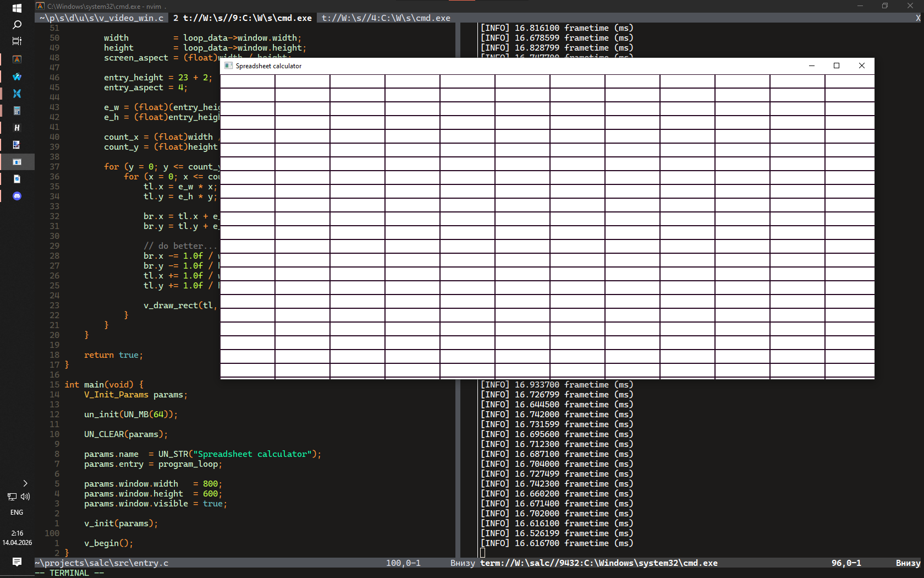Place cursor on 'return true;' code line

click(x=113, y=355)
